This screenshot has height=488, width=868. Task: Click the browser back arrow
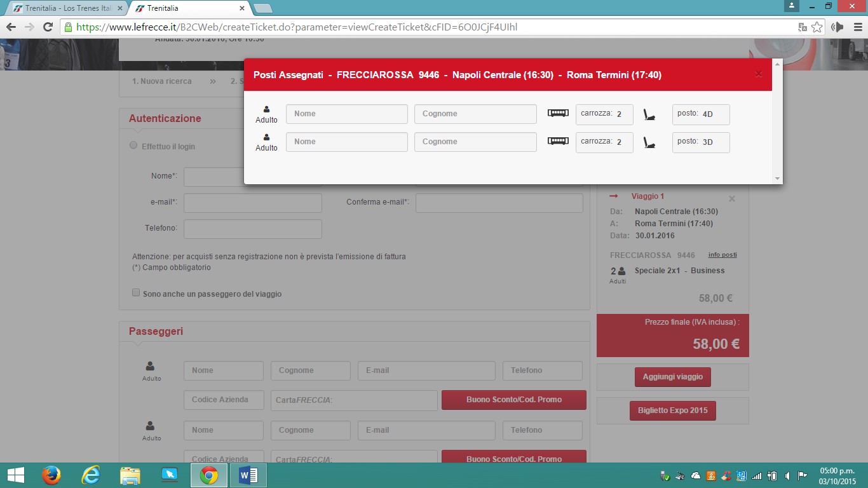click(11, 27)
